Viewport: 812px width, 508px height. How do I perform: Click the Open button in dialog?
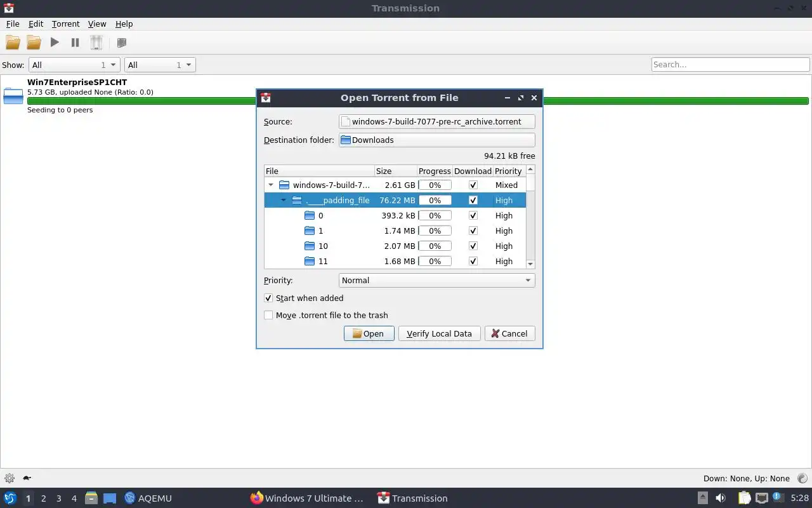(369, 333)
